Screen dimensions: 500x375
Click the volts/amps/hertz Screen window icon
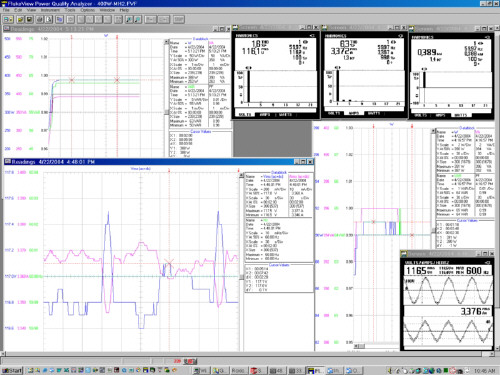(x=404, y=254)
